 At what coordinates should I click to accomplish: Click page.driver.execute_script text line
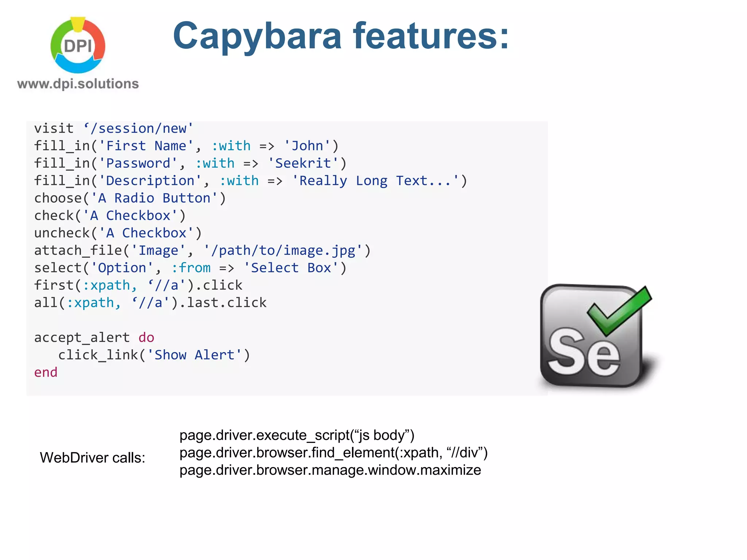coord(297,435)
